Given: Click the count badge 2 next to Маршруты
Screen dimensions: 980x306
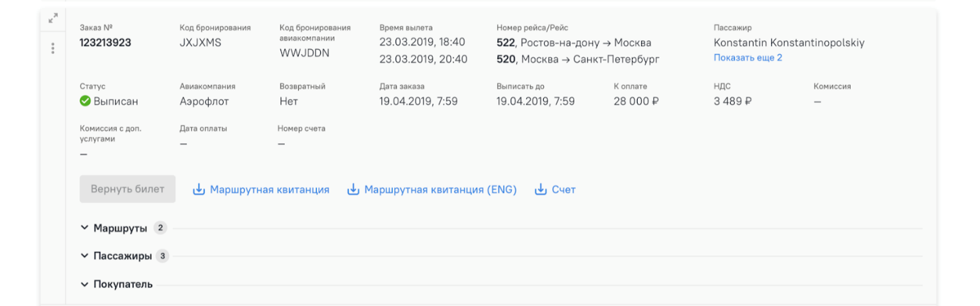Looking at the screenshot, I should point(160,228).
